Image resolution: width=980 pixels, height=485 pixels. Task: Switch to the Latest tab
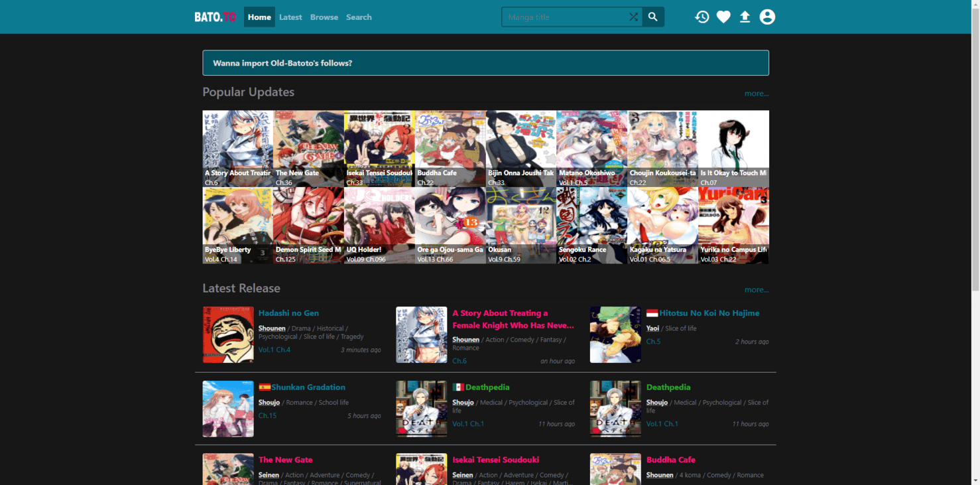[290, 17]
